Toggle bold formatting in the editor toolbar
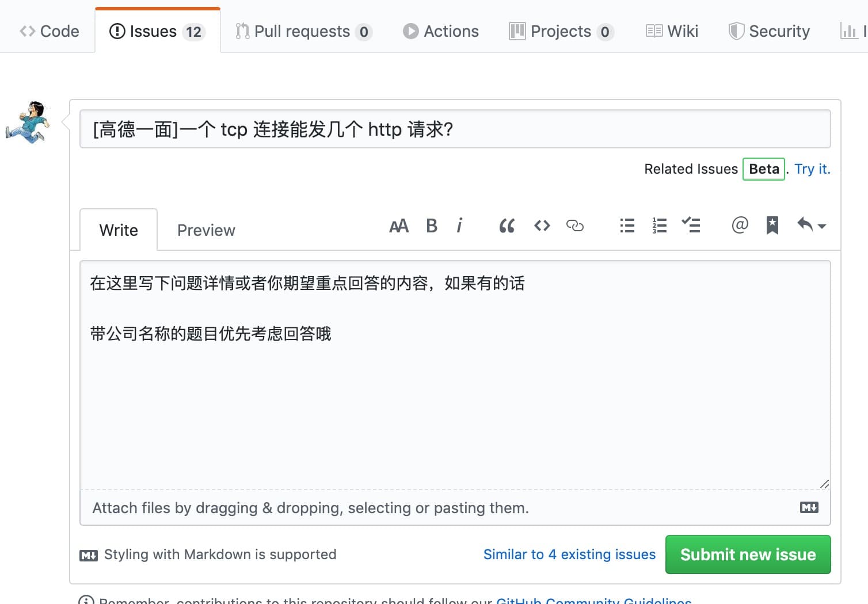 (x=431, y=226)
